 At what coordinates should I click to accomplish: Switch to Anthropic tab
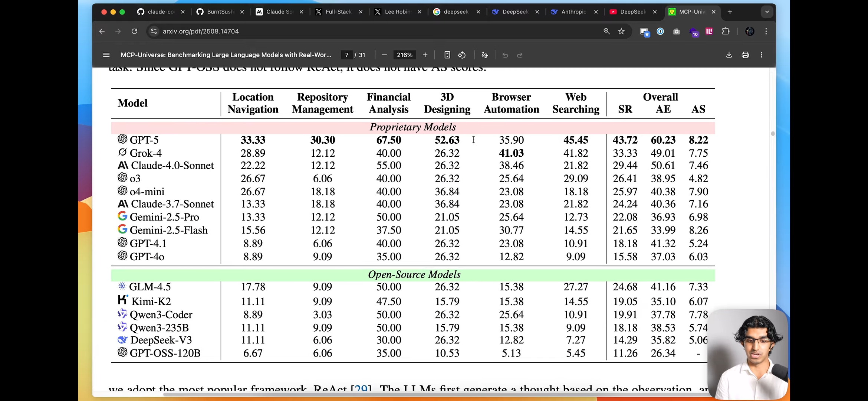coord(573,12)
